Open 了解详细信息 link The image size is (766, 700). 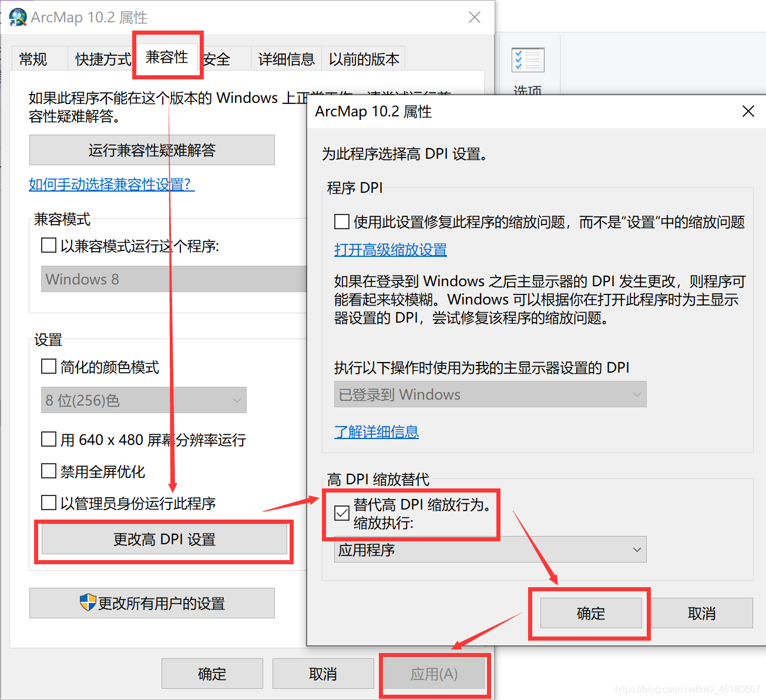(377, 431)
